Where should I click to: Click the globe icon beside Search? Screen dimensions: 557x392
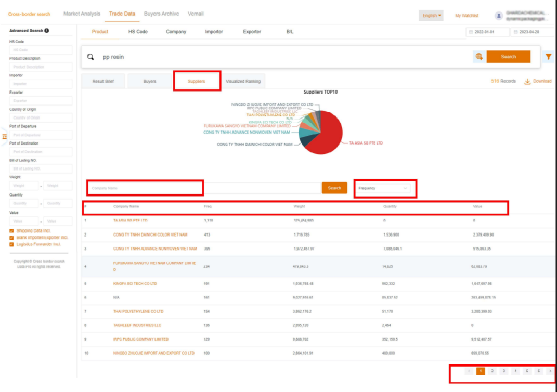(478, 57)
